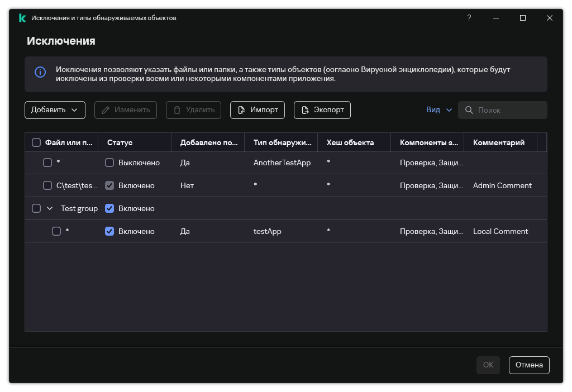The image size is (572, 392).
Task: Select the testApp row checkbox
Action: point(56,232)
